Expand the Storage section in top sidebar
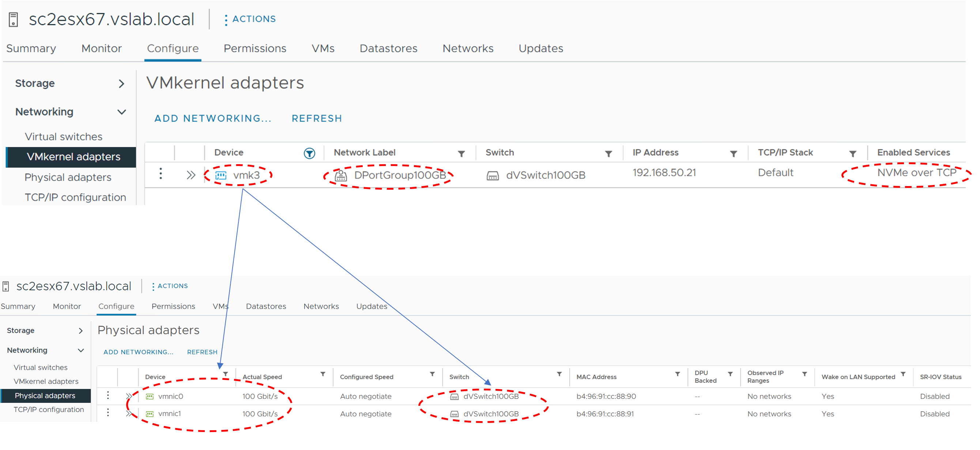The width and height of the screenshot is (980, 450). pyautogui.click(x=121, y=84)
